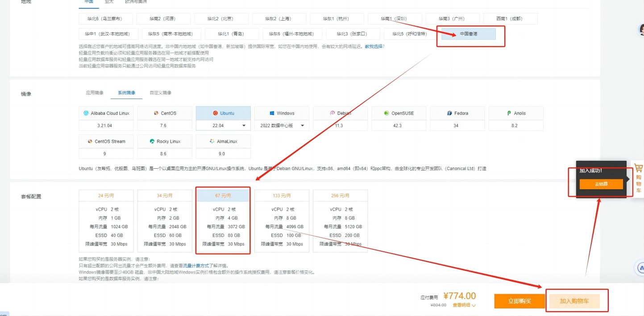Click the CentOS version 7.6 cell
Image resolution: width=644 pixels, height=316 pixels.
tap(165, 125)
